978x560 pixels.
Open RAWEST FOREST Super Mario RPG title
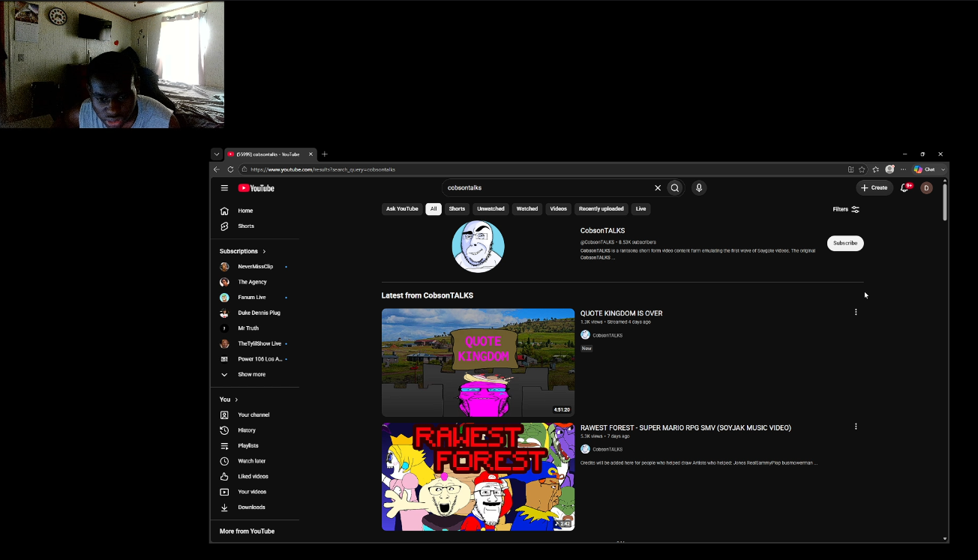tap(685, 428)
